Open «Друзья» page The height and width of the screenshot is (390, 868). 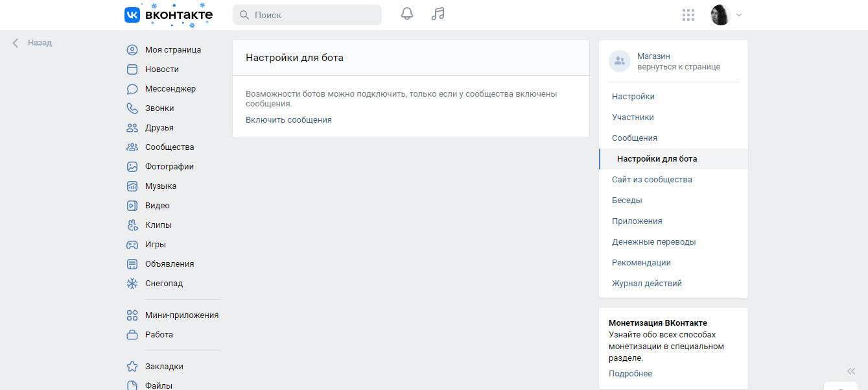(x=159, y=128)
